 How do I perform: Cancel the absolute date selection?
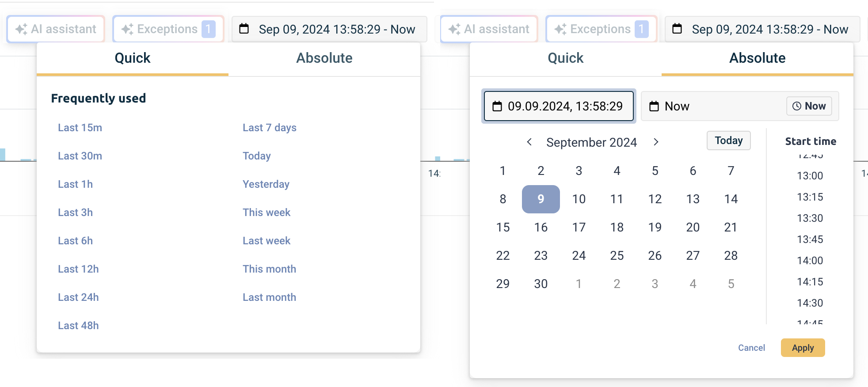pos(751,348)
